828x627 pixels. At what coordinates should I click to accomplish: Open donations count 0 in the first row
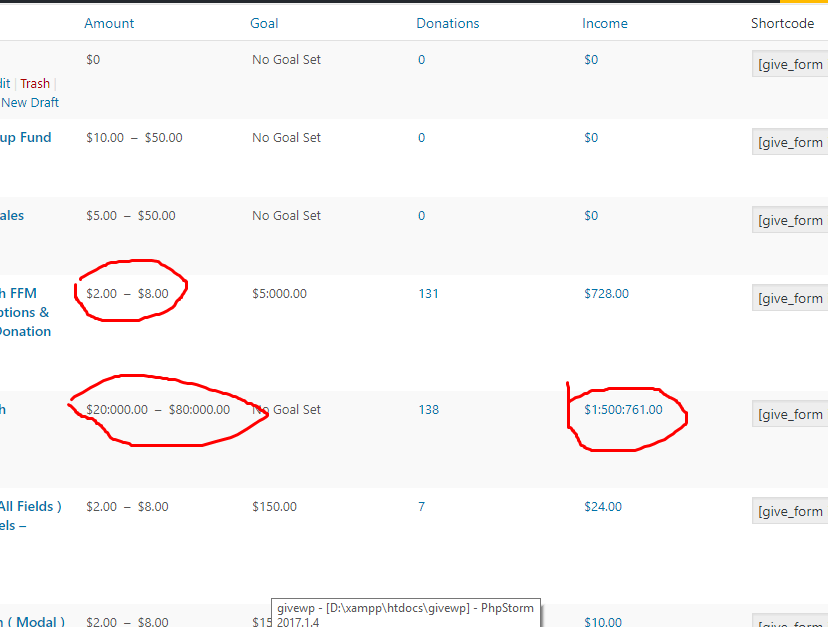point(421,60)
